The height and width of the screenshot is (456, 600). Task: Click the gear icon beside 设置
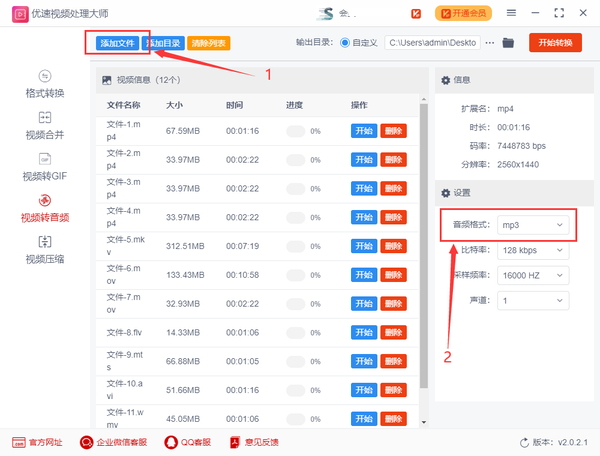point(445,193)
